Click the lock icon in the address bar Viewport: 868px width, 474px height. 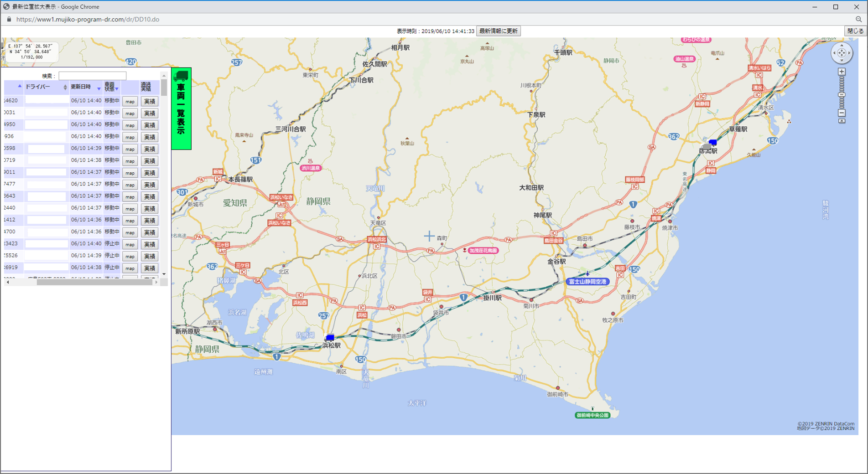click(9, 19)
